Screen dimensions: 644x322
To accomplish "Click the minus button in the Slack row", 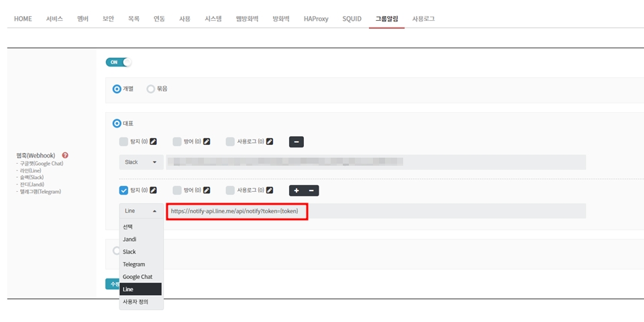I will 297,142.
